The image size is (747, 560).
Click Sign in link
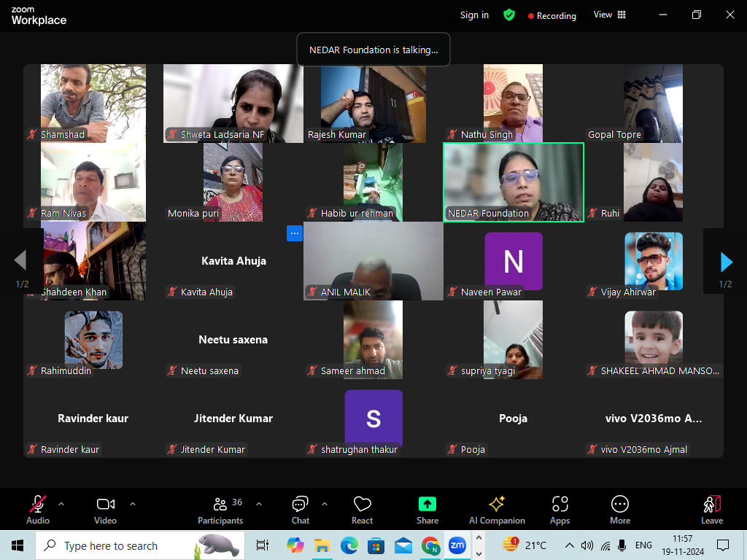(x=474, y=15)
